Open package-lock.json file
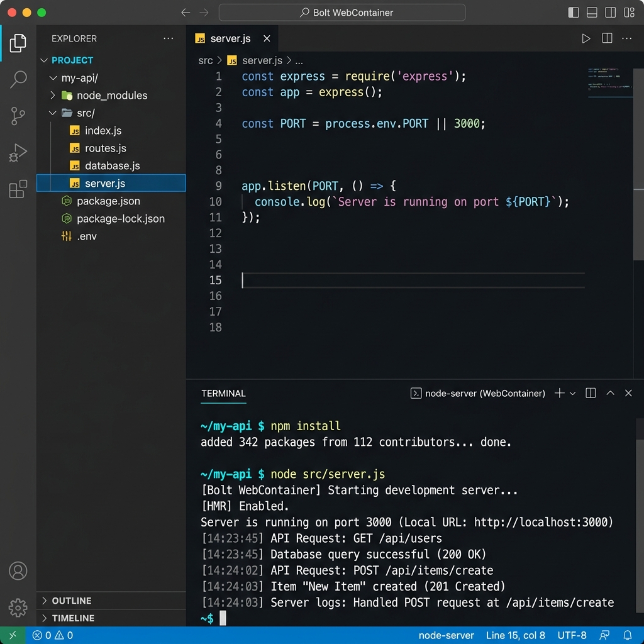644x644 pixels. coord(111,218)
